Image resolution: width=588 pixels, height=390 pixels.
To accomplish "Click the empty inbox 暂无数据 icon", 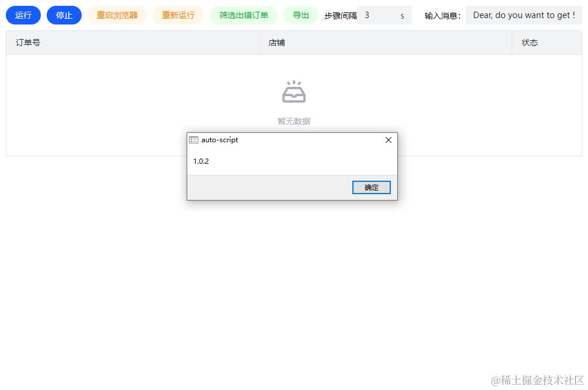I will click(x=293, y=92).
